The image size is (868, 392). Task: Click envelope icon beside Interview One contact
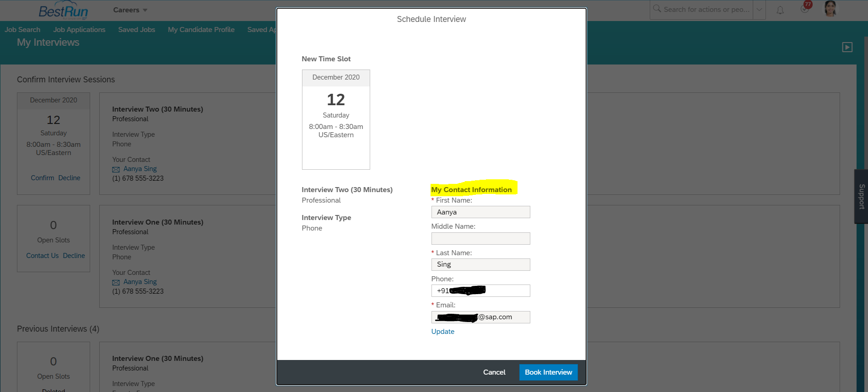[x=116, y=282]
